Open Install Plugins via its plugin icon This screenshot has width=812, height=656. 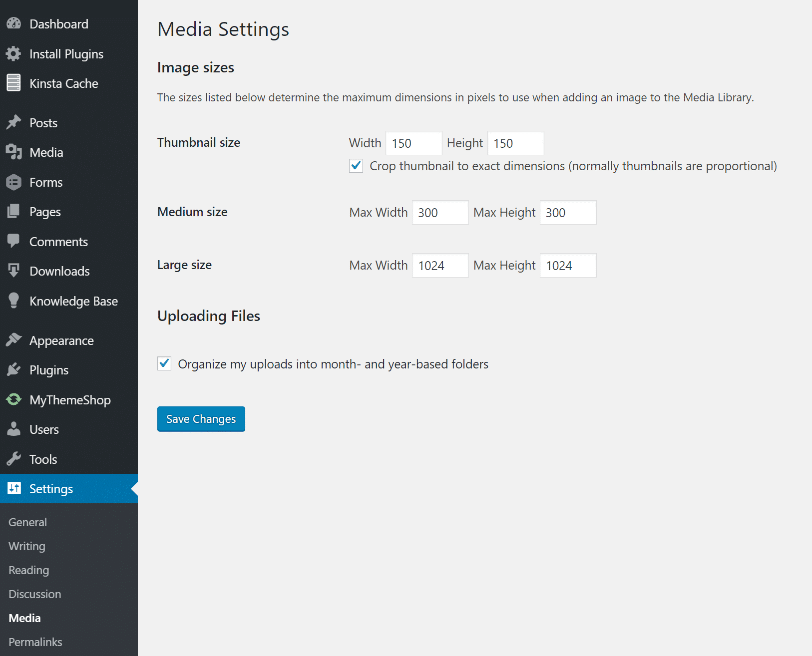coord(13,54)
